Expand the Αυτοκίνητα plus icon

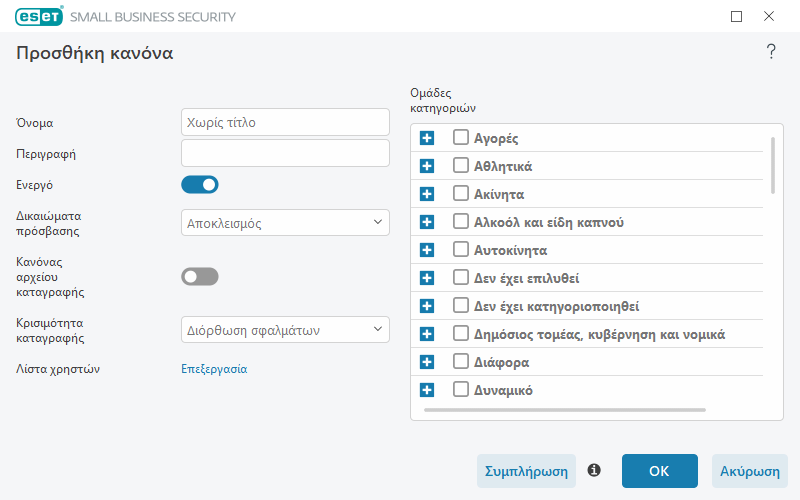coord(427,250)
